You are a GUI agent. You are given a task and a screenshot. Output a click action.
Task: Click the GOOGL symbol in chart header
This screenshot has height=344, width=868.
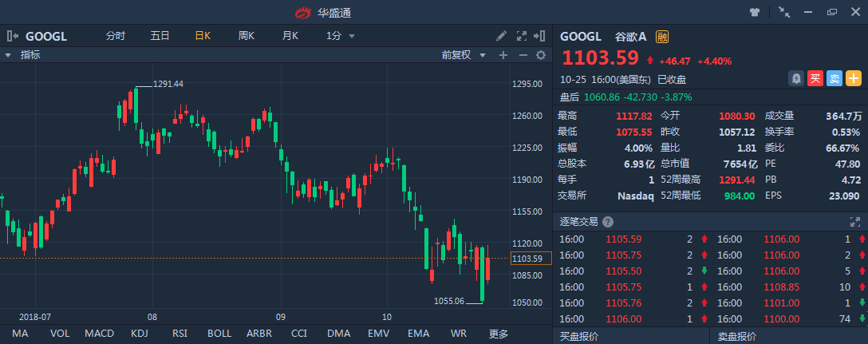coord(46,37)
